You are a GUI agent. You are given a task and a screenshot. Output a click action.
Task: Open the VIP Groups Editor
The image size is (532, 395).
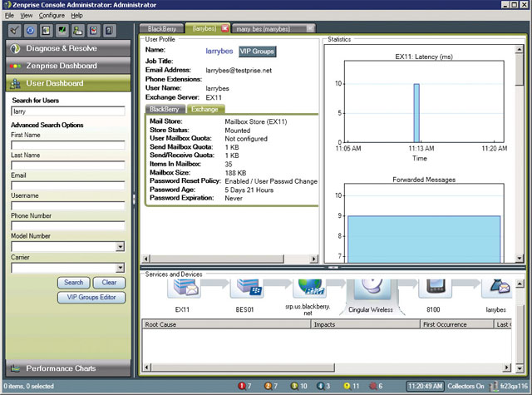tap(91, 297)
